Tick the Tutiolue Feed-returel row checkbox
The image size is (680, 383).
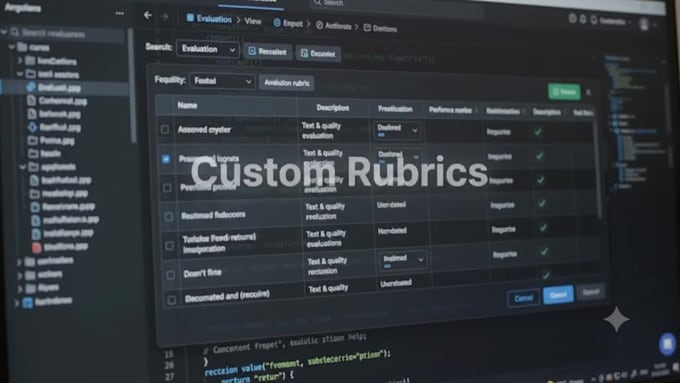coord(169,246)
